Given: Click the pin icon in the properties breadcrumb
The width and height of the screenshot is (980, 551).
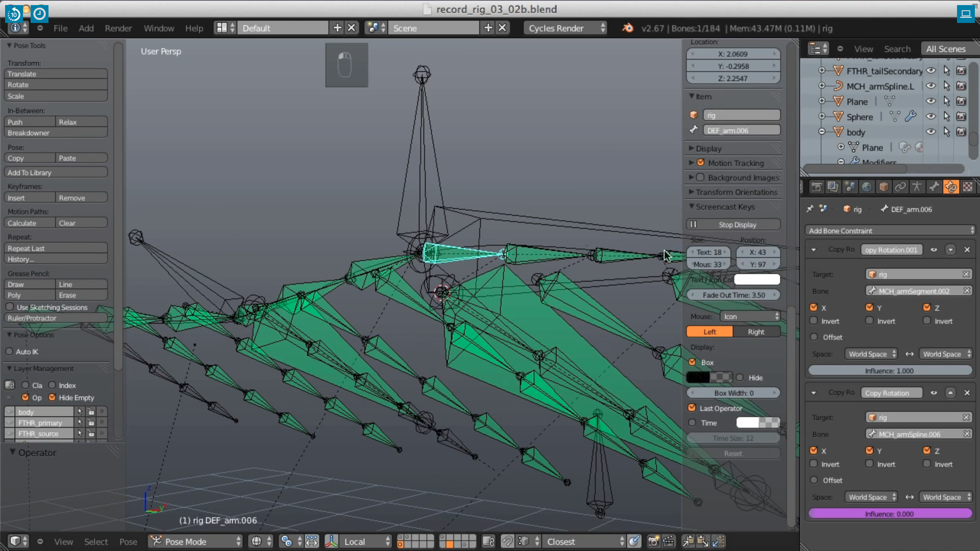Looking at the screenshot, I should (810, 209).
